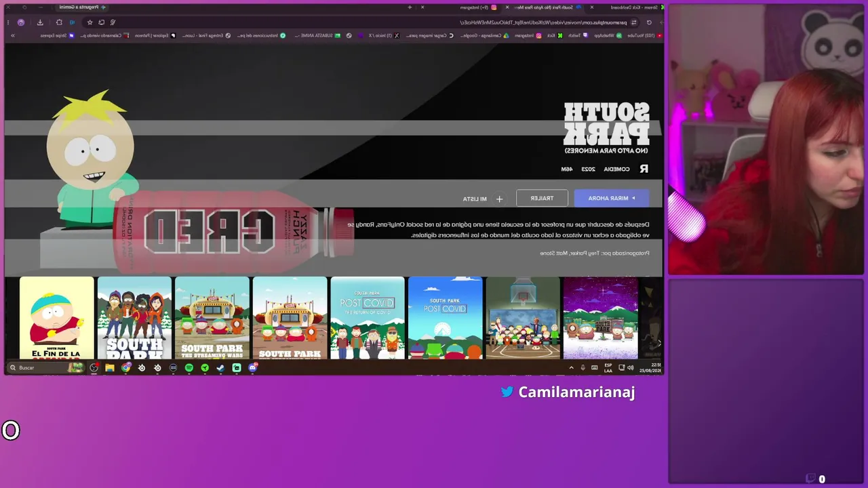This screenshot has height=488, width=868.
Task: Click the 2023 release year
Action: 588,169
